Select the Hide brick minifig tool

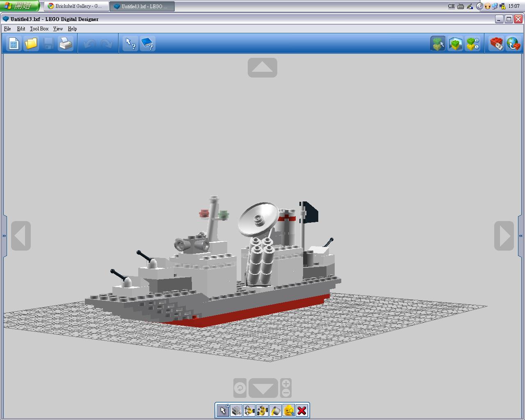289,411
